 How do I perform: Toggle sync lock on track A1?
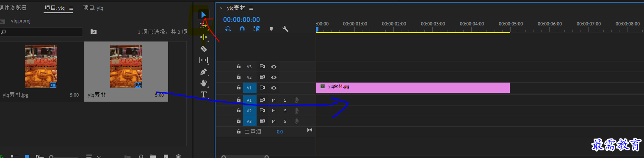(x=262, y=100)
